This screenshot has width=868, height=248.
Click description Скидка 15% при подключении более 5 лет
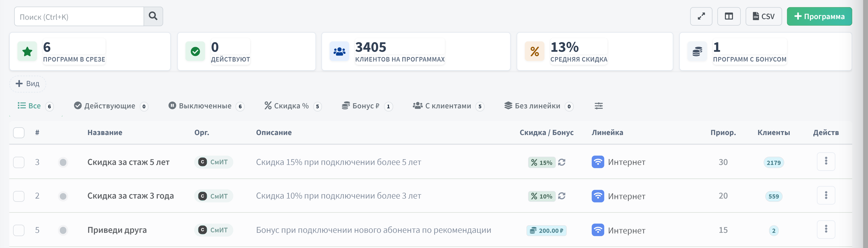[x=338, y=162]
